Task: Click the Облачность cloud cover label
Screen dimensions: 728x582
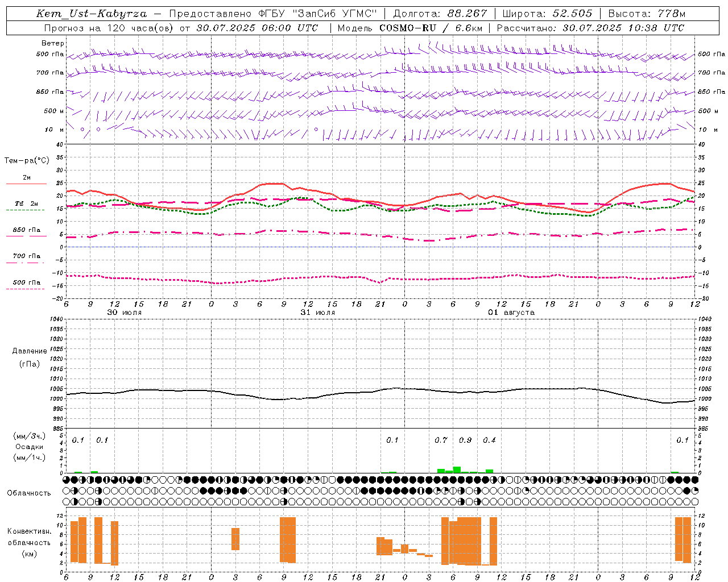Action: 29,493
